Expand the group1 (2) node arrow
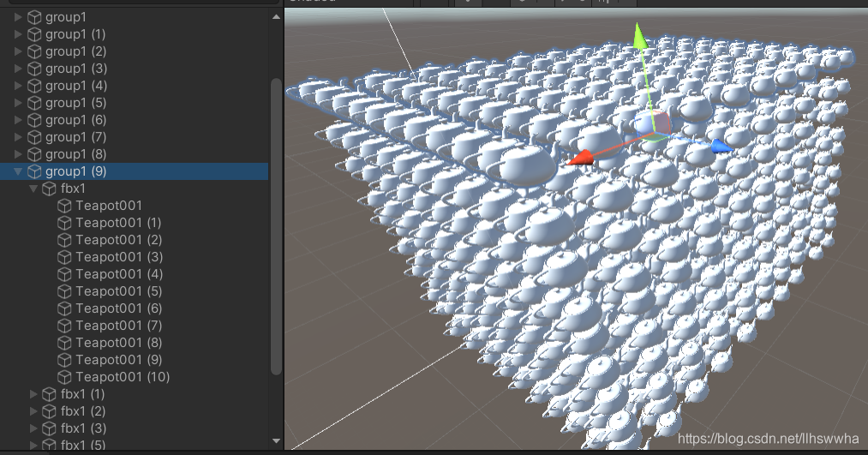 point(18,51)
